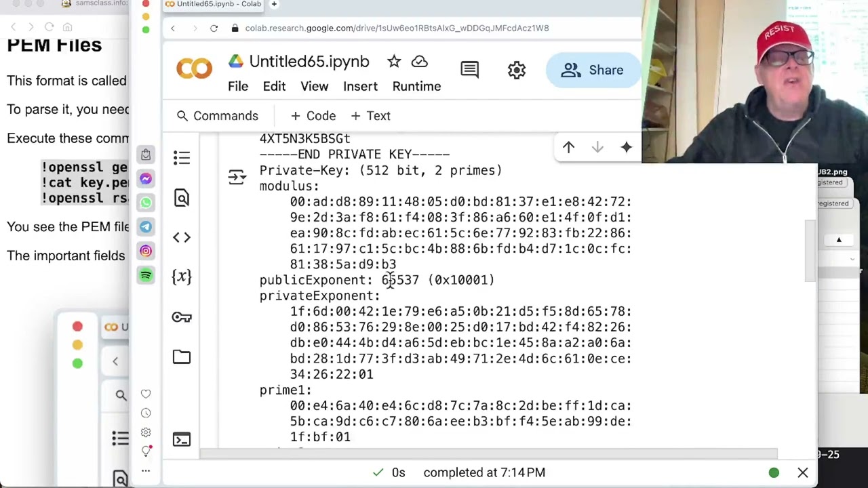This screenshot has height=488, width=868.
Task: Move cell up with the up arrow
Action: point(568,147)
